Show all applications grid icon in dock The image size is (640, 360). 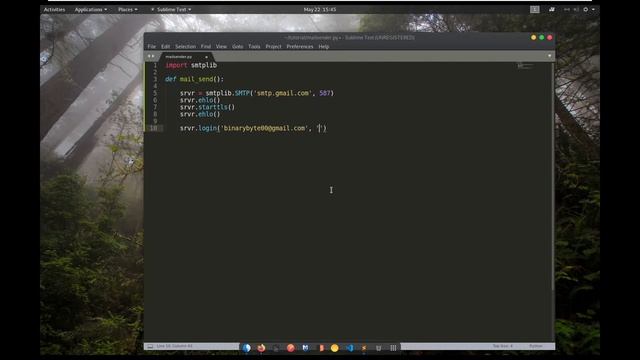[x=393, y=348]
